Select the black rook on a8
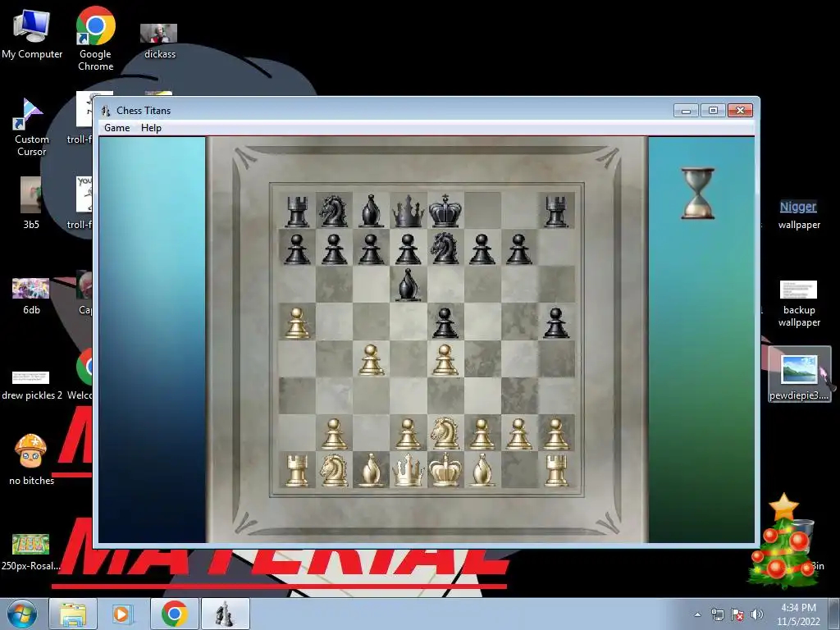The width and height of the screenshot is (840, 630). (297, 212)
